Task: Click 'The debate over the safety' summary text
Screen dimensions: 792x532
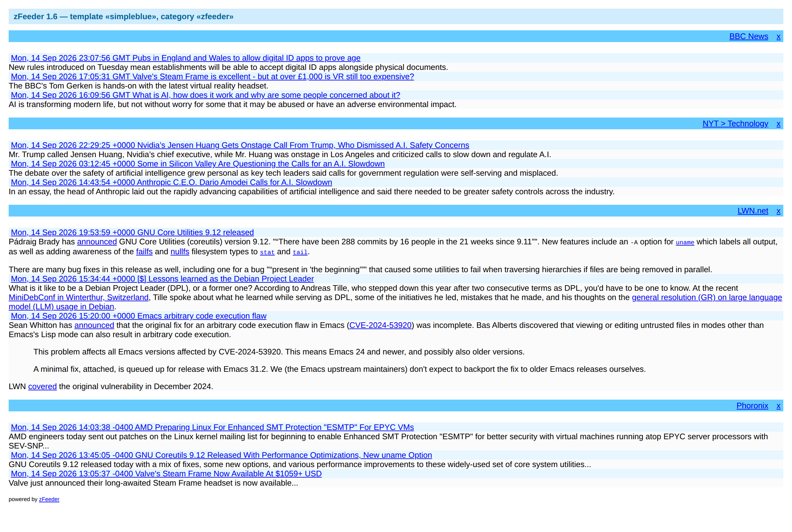Action: pos(283,174)
